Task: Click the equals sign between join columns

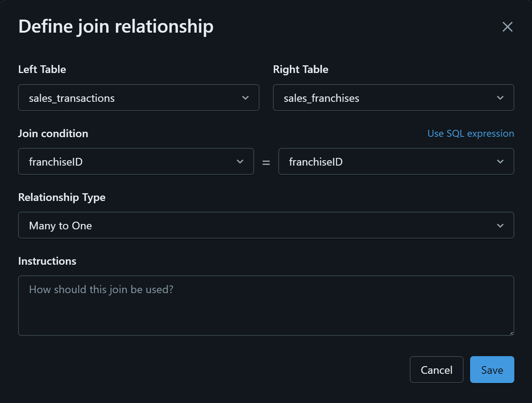Action: tap(266, 163)
